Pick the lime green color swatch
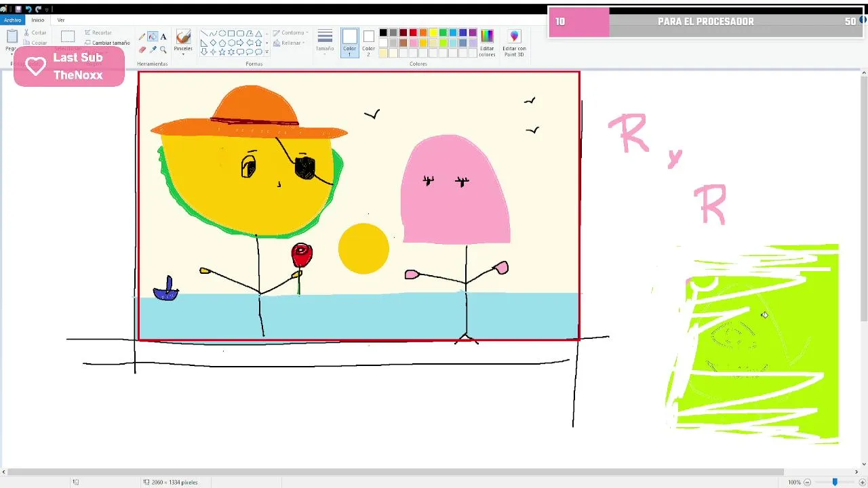868x488 pixels. click(x=443, y=43)
